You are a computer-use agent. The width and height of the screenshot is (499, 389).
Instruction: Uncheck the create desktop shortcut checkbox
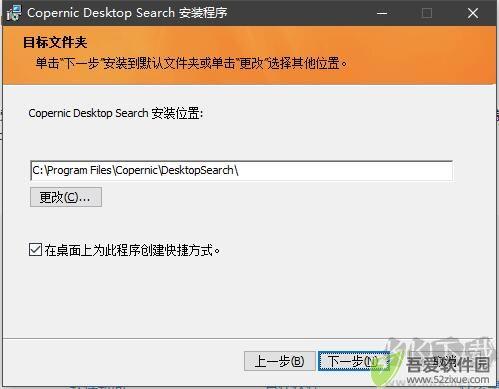pyautogui.click(x=35, y=250)
